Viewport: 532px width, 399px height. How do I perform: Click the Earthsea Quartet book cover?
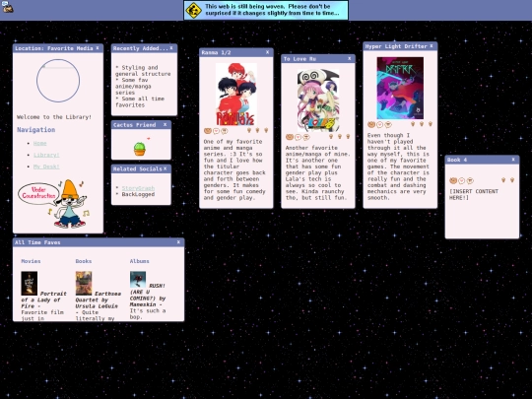84,284
